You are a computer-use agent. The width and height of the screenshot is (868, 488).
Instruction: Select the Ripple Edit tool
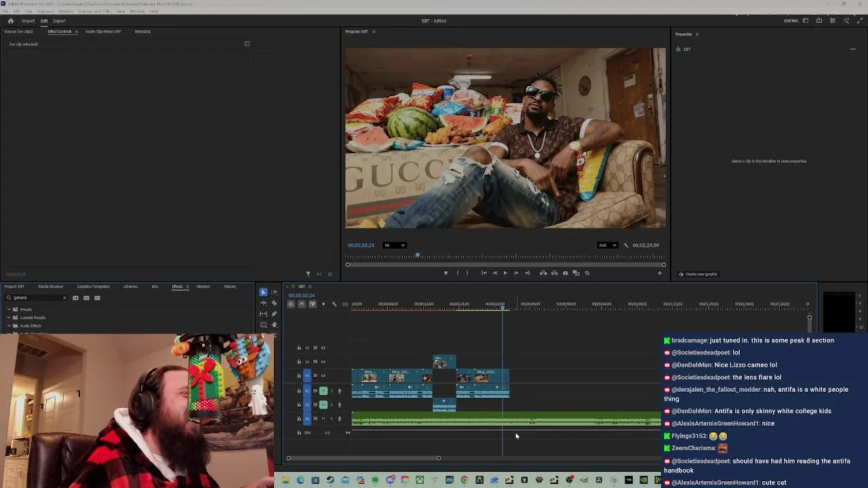(x=263, y=303)
